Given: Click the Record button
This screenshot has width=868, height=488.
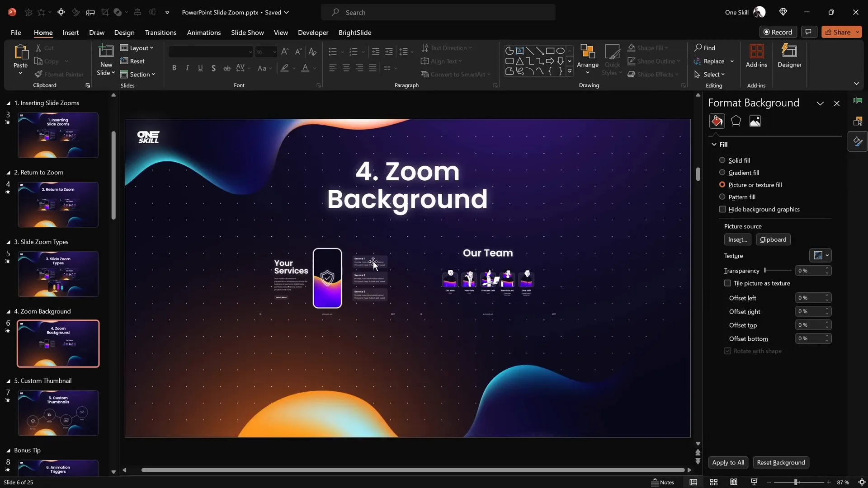Looking at the screenshot, I should click(778, 32).
